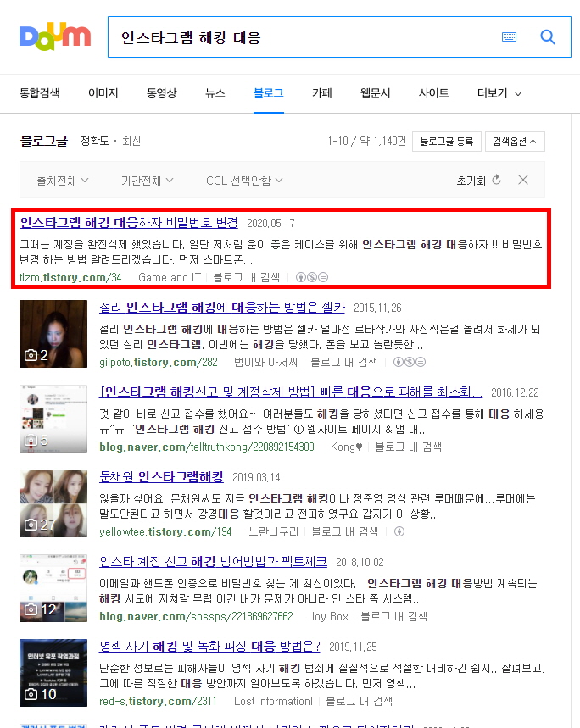Open 인스타 계정 신고 해킹 방어방법과 팩트체크 result

[213, 562]
